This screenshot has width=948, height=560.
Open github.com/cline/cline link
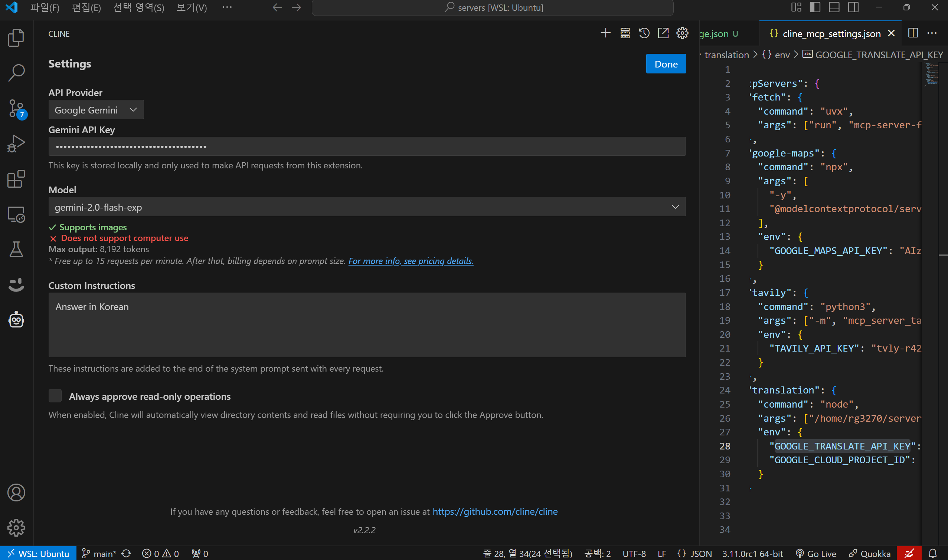pyautogui.click(x=495, y=511)
